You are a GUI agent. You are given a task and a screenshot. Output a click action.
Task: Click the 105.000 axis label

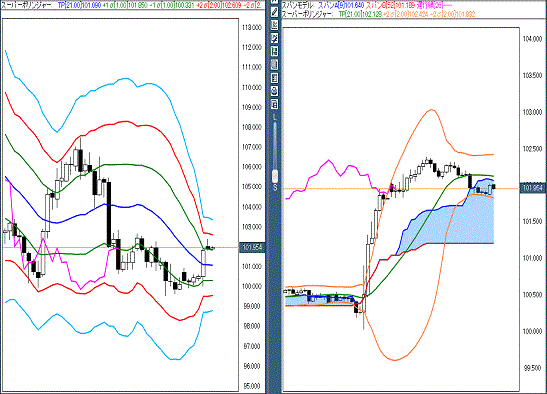252,187
